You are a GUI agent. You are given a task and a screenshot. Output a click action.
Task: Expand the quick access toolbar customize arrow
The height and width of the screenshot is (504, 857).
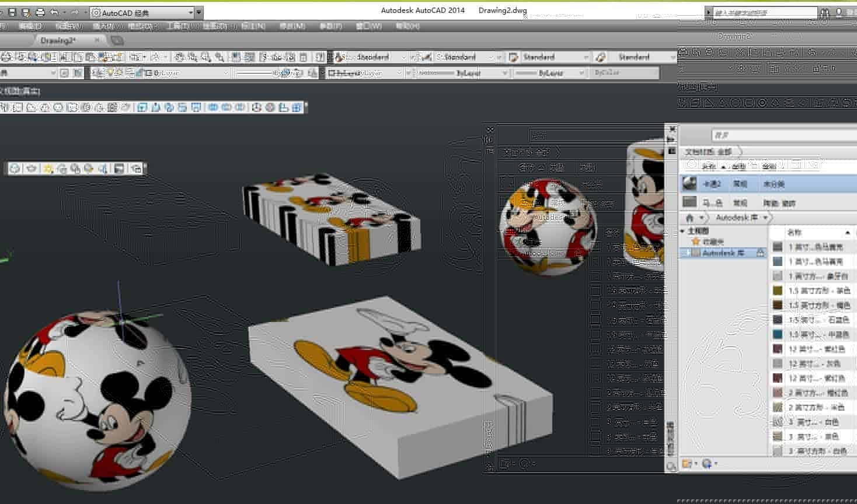click(x=199, y=12)
